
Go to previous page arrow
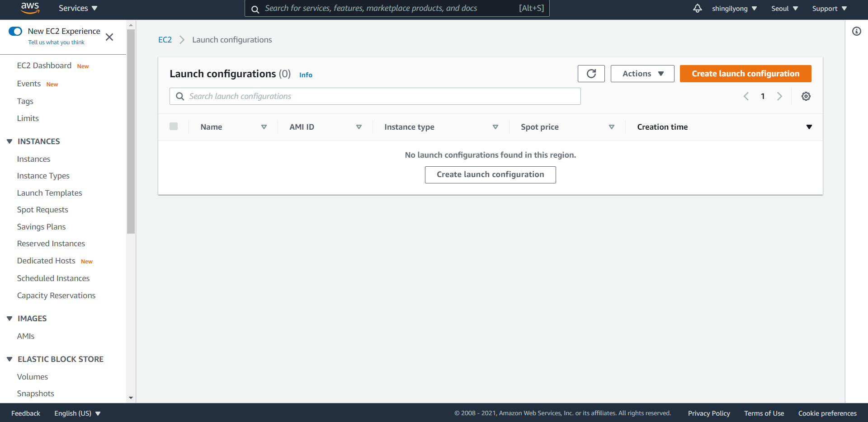746,96
